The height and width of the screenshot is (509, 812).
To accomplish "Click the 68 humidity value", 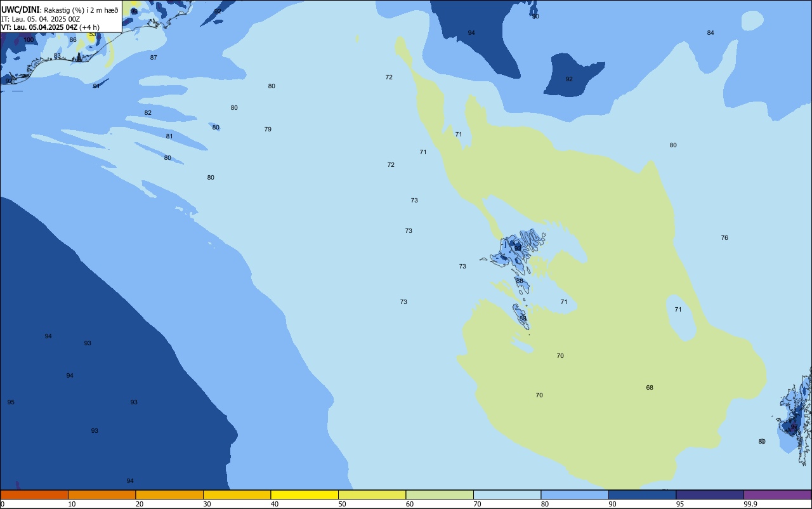I will click(650, 388).
